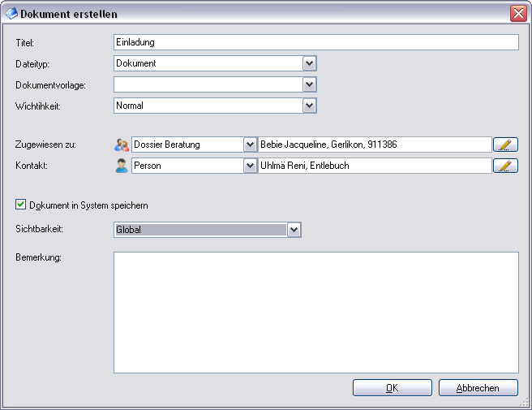Image resolution: width=532 pixels, height=410 pixels.
Task: Expand the Dateityp dropdown
Action: tap(309, 63)
